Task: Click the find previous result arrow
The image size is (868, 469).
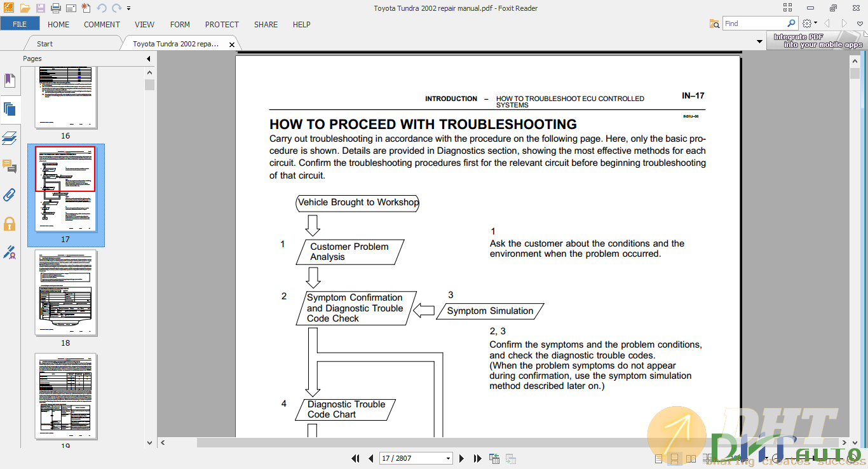Action: [x=827, y=24]
